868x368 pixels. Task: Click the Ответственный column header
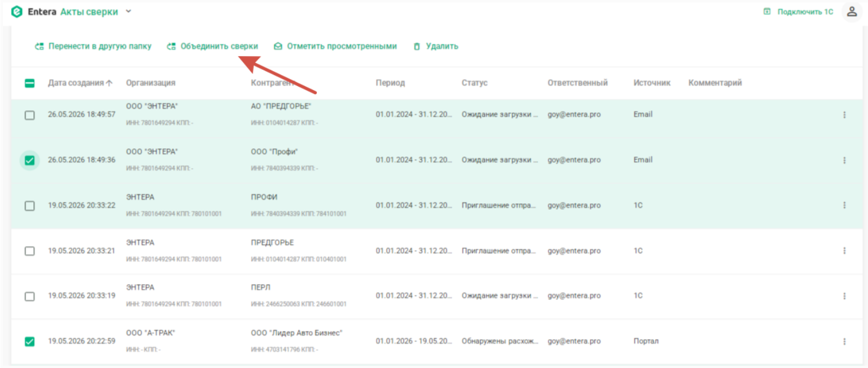click(x=578, y=83)
